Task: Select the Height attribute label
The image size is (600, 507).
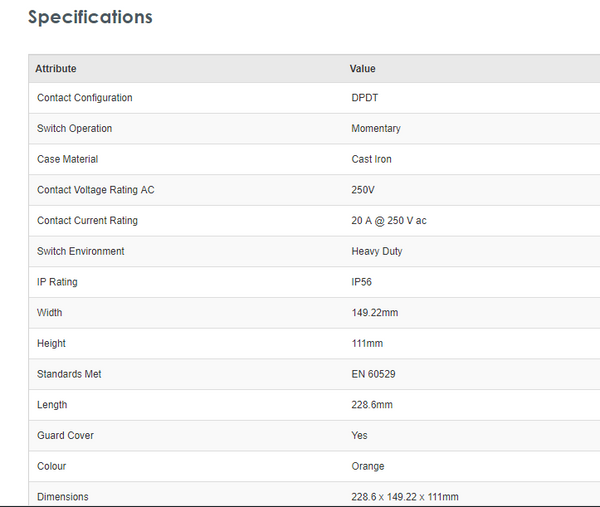Action: pos(51,343)
